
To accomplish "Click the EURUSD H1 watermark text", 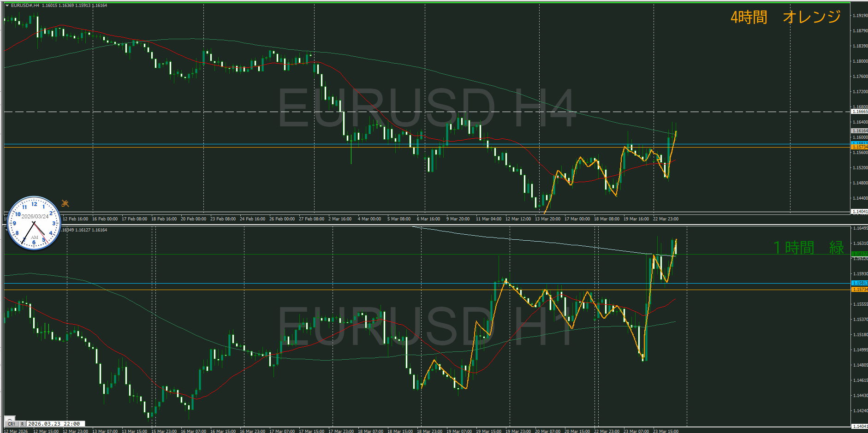I will pos(427,325).
